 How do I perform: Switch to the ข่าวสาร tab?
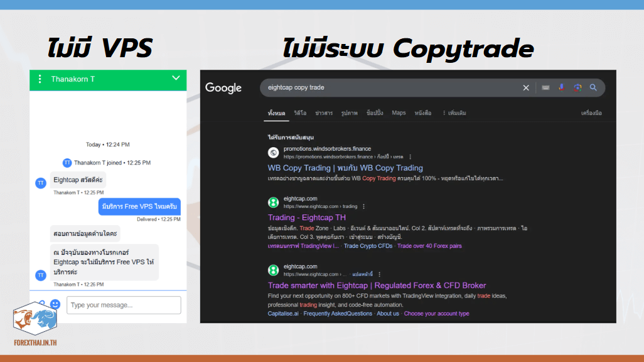[324, 112]
